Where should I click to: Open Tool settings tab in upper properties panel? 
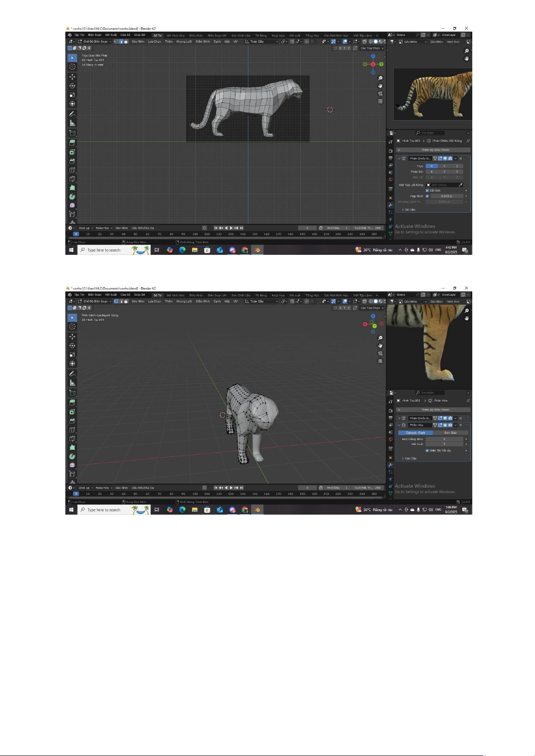391,141
